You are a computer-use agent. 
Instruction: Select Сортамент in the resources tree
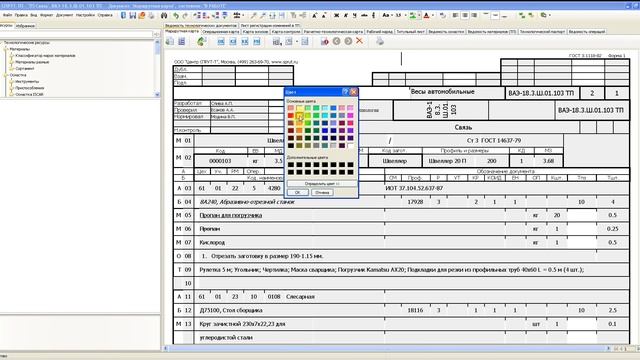[25, 69]
